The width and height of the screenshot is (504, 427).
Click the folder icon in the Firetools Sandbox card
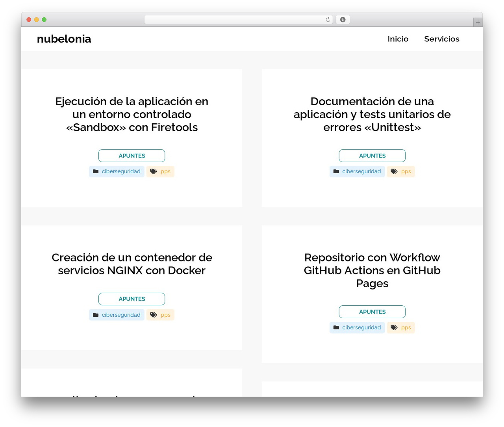96,171
